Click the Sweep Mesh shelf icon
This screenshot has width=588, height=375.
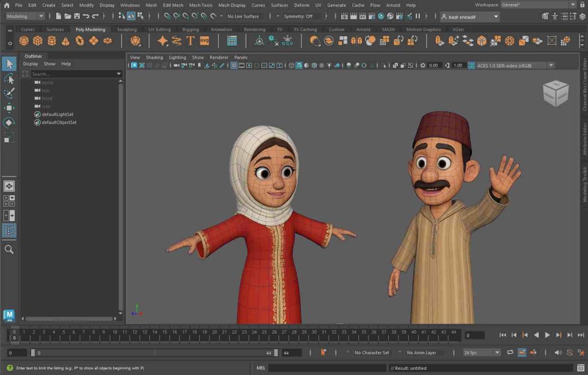[176, 41]
